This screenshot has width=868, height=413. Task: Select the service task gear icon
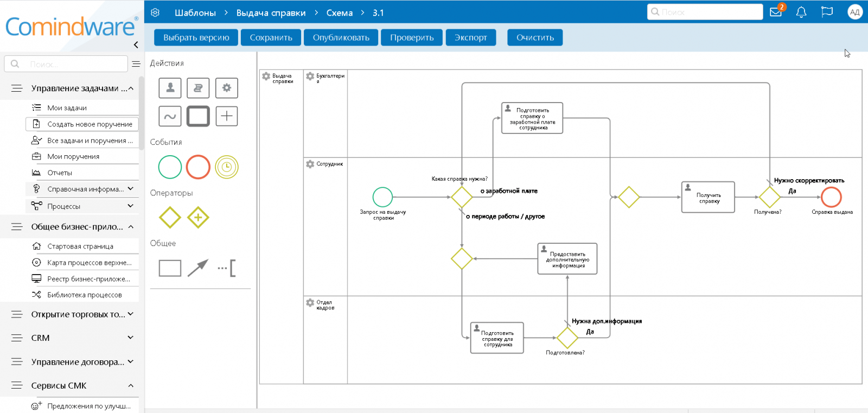[226, 88]
